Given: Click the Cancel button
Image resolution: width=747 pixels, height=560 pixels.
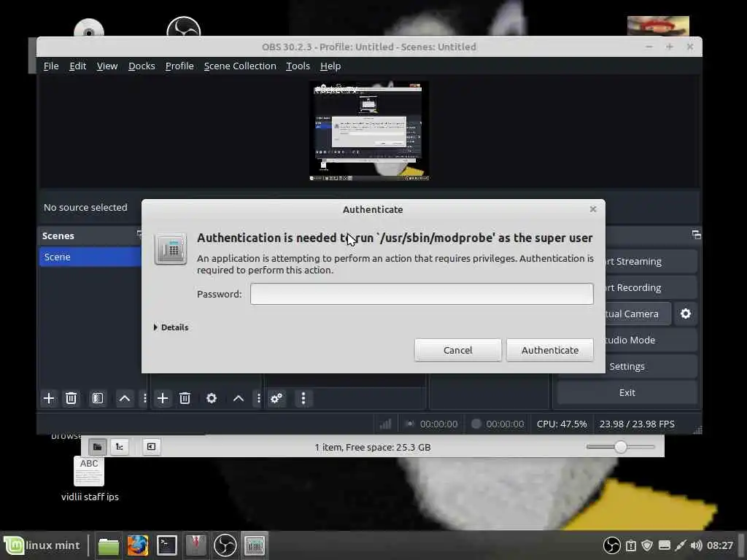Looking at the screenshot, I should pyautogui.click(x=458, y=350).
